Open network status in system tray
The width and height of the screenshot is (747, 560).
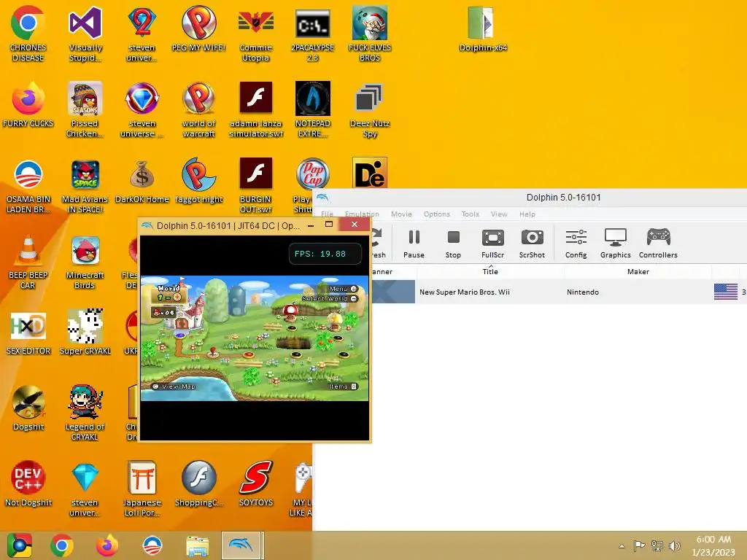click(x=657, y=545)
